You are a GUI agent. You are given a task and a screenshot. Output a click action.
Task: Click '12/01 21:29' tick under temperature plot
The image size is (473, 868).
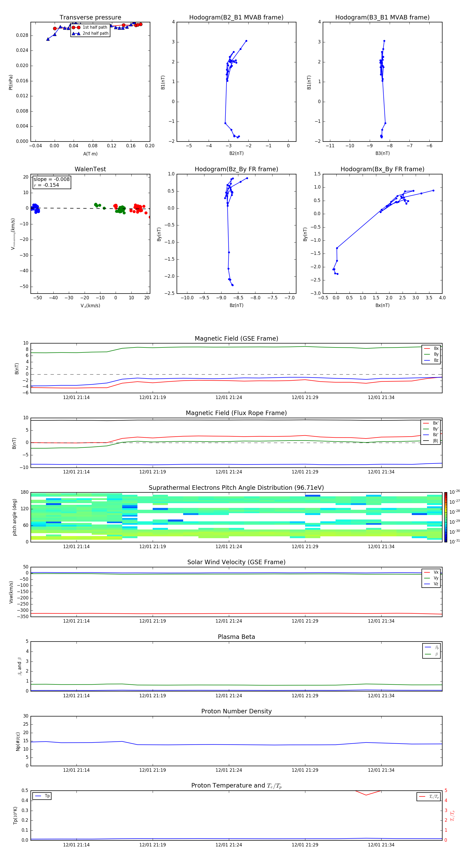[305, 845]
